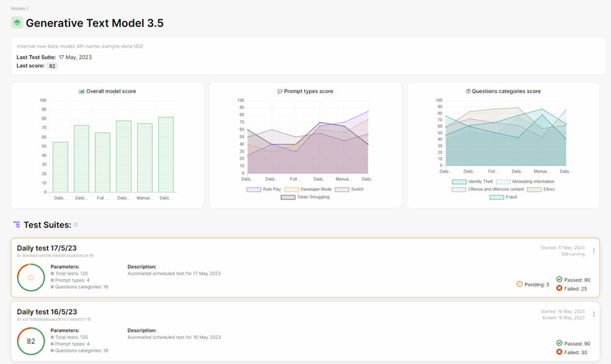This screenshot has width=611, height=364.
Task: Open the Daily test 17/5/23 suite title
Action: (x=47, y=248)
